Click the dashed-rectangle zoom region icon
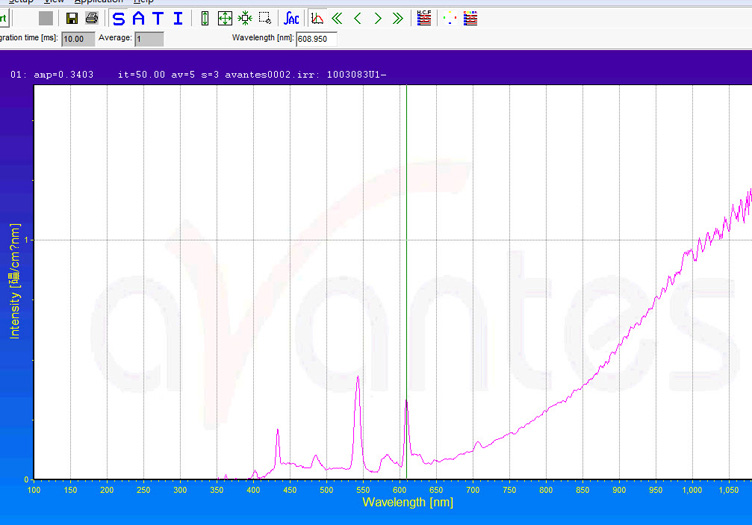 click(265, 18)
